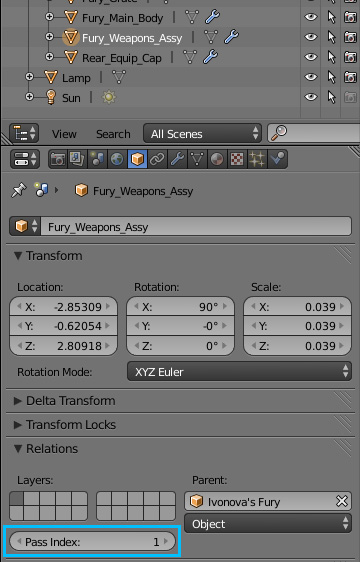Toggle Lamp visibility eye
The image size is (360, 562).
311,77
